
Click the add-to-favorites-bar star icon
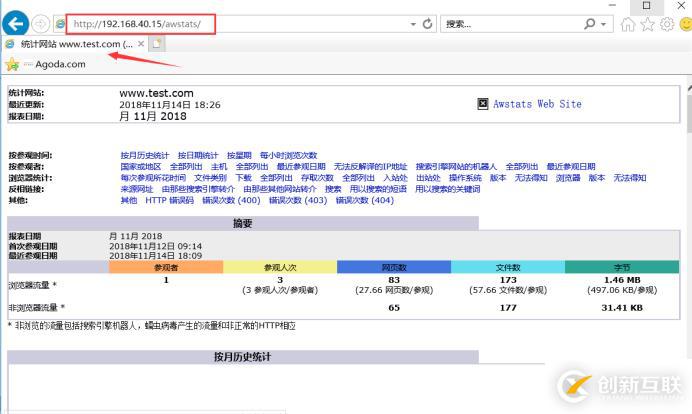click(x=12, y=64)
